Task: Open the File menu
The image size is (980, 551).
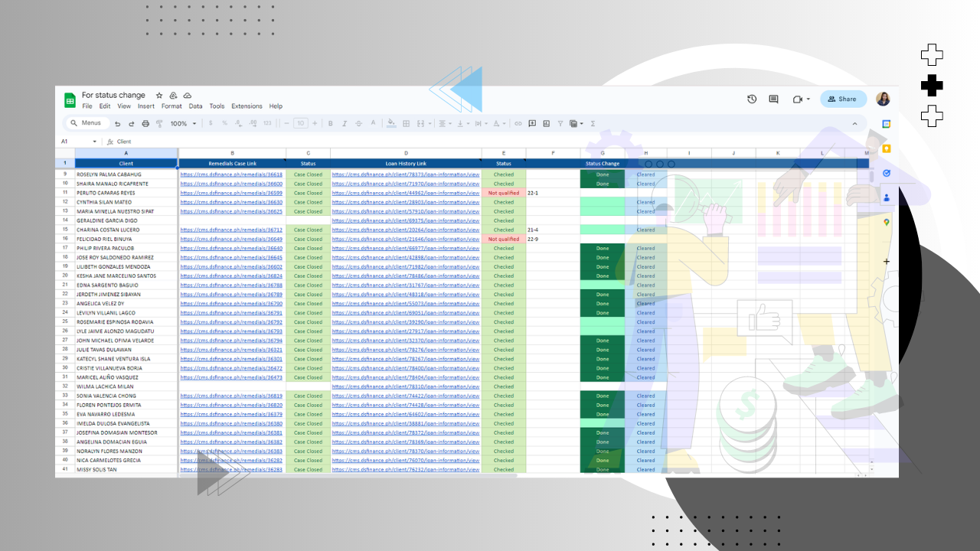Action: point(87,106)
